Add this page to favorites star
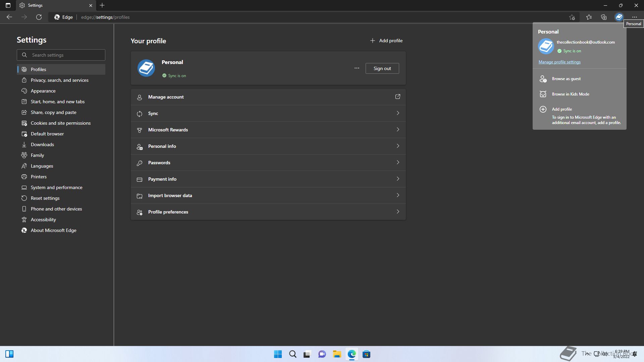644x362 pixels. pyautogui.click(x=572, y=17)
